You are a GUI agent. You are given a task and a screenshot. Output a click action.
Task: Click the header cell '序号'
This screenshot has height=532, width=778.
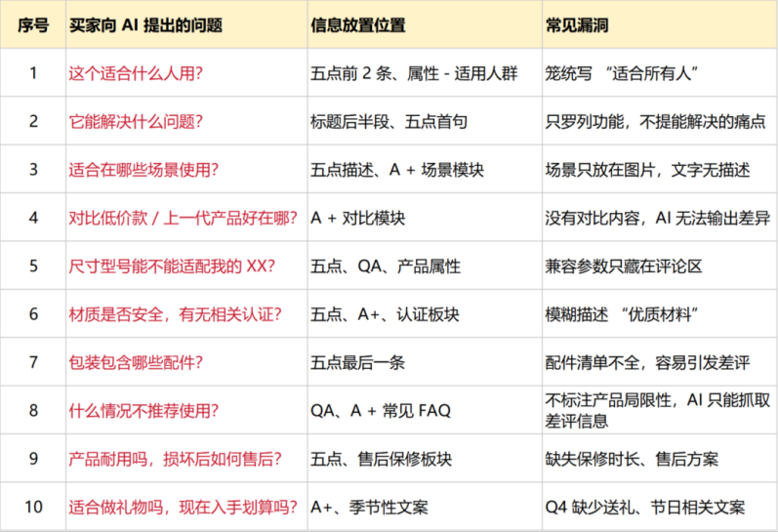[33, 25]
